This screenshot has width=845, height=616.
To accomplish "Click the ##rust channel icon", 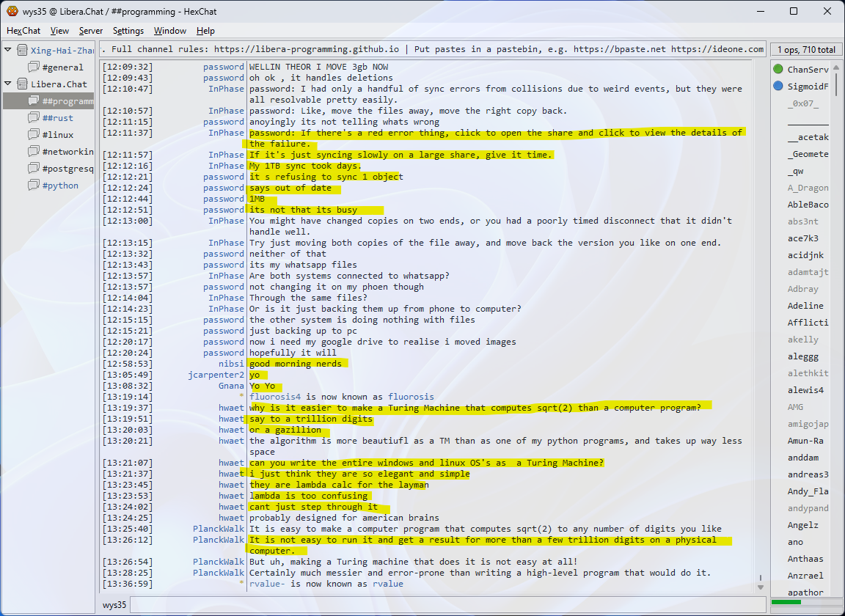I will point(34,118).
